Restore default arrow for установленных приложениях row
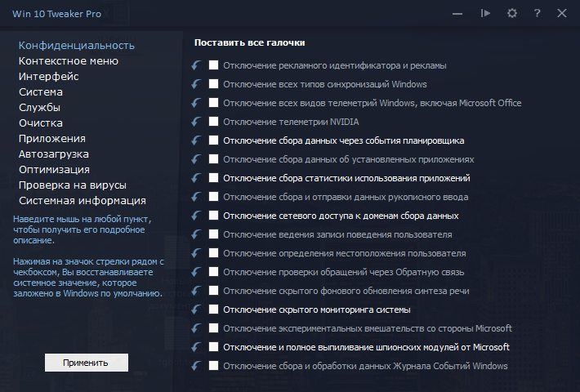This screenshot has width=580, height=392. 196,159
